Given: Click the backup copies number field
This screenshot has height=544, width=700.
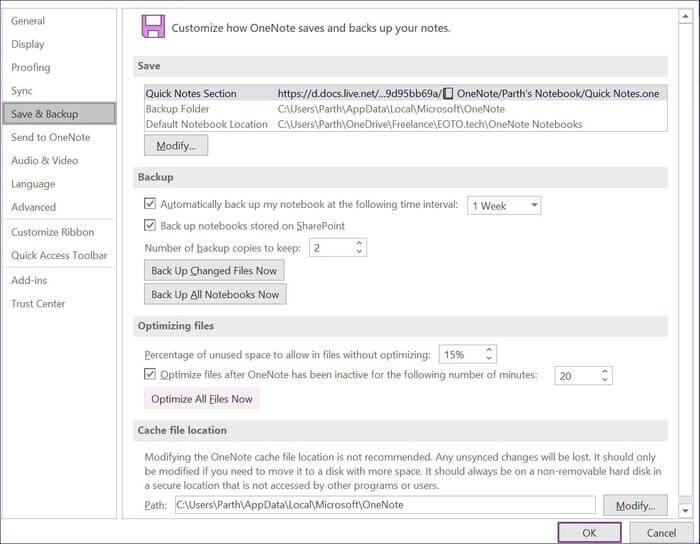Looking at the screenshot, I should [331, 248].
